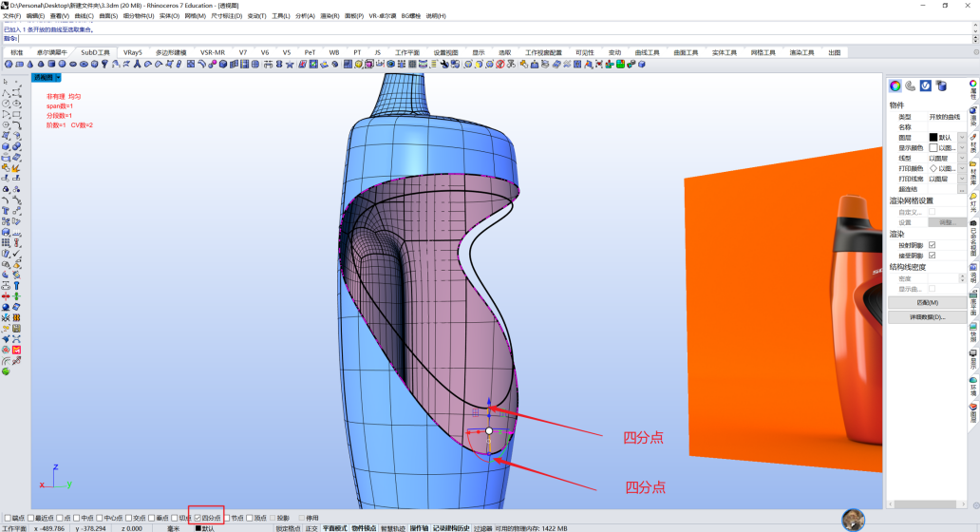
Task: Open the blue cylinder properties page icon
Action: [x=941, y=85]
